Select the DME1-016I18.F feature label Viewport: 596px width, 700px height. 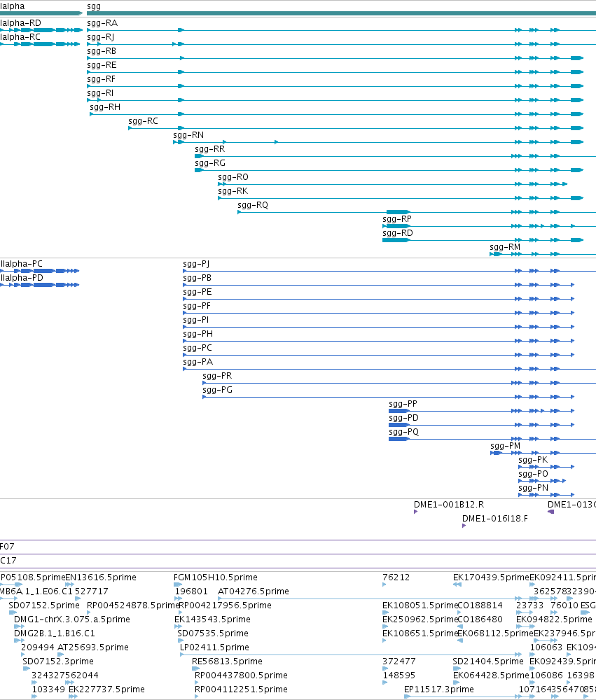[x=495, y=519]
